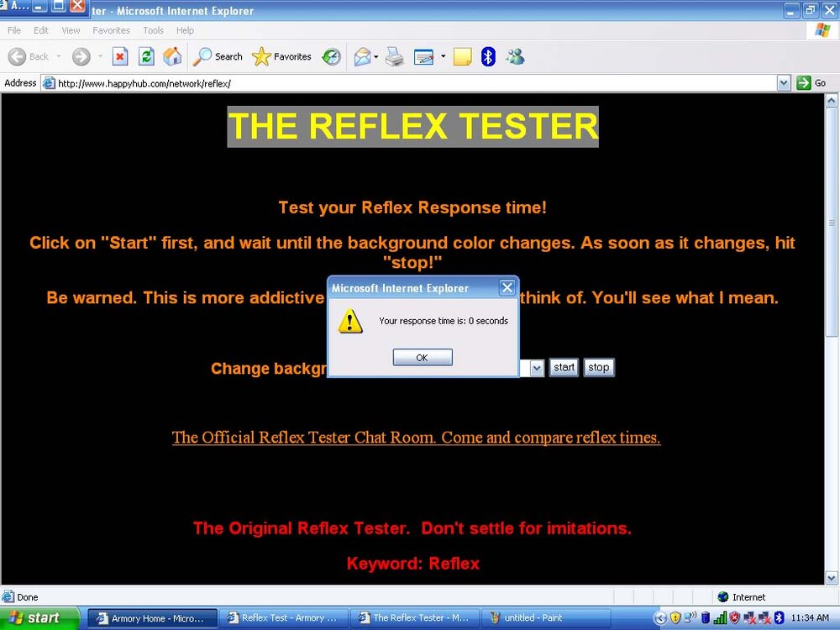Show the History clock icon panel
This screenshot has height=630, width=840.
click(x=332, y=56)
